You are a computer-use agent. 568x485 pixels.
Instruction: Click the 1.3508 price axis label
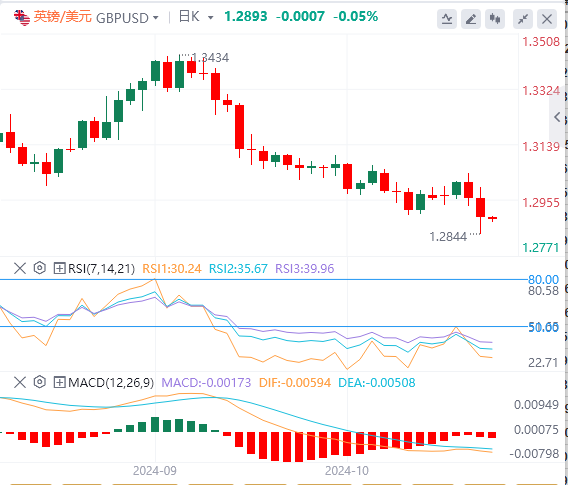[x=541, y=42]
